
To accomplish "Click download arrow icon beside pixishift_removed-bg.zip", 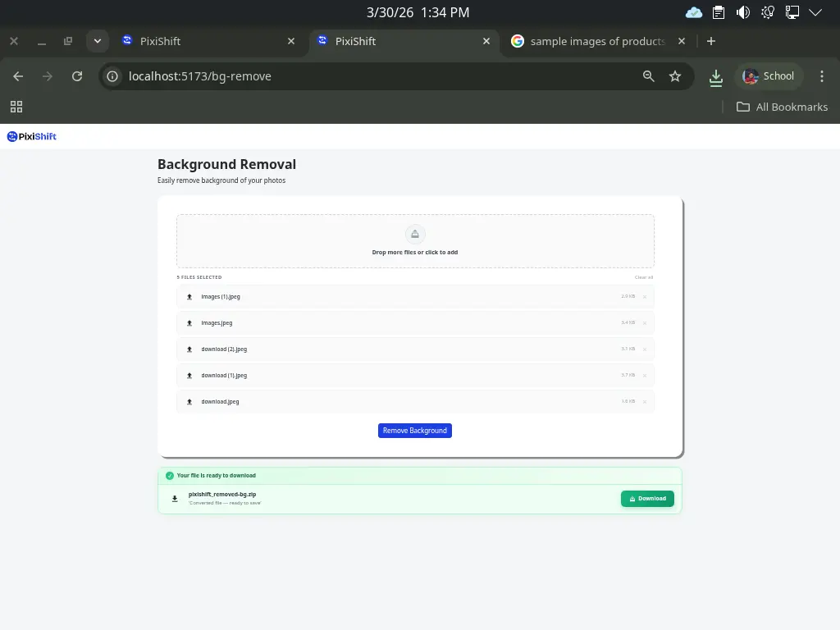I will point(175,499).
